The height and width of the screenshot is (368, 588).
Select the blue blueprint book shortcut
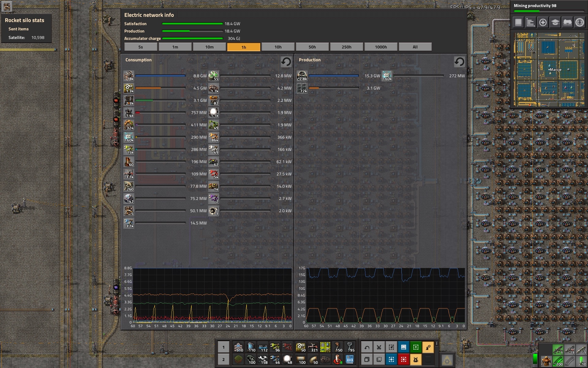pos(403,347)
